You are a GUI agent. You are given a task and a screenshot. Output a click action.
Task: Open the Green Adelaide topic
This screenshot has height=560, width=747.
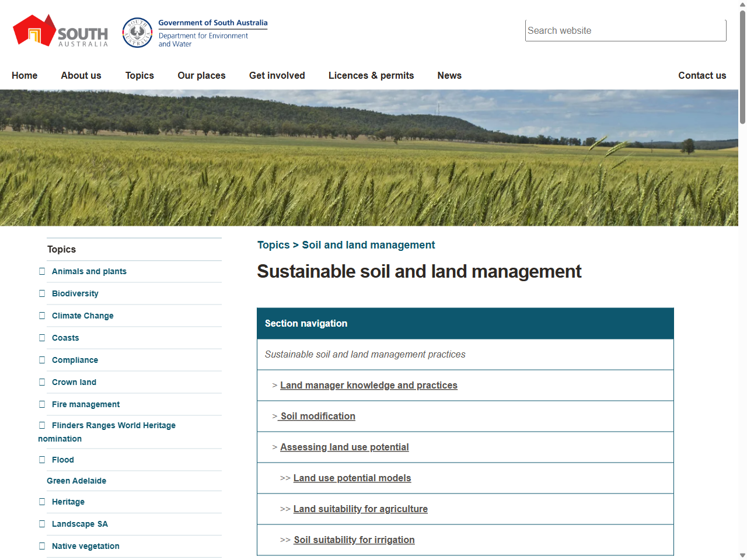click(76, 481)
